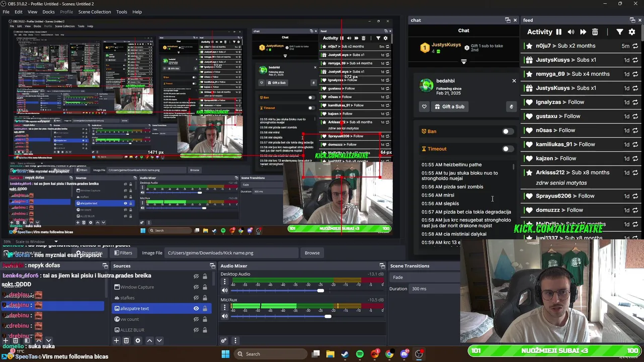Click the Timeout label
This screenshot has height=362, width=644.
437,149
